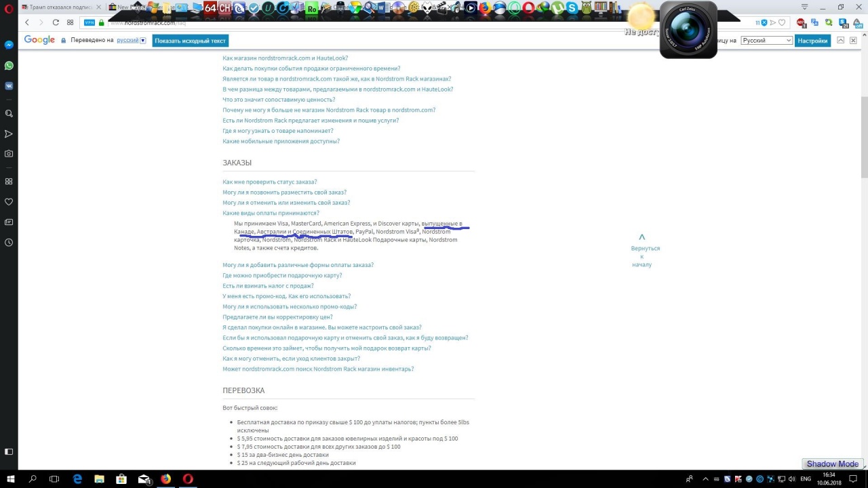Expand the question Есть ли взимать налог с продаж?
This screenshot has height=488, width=868.
click(x=268, y=285)
